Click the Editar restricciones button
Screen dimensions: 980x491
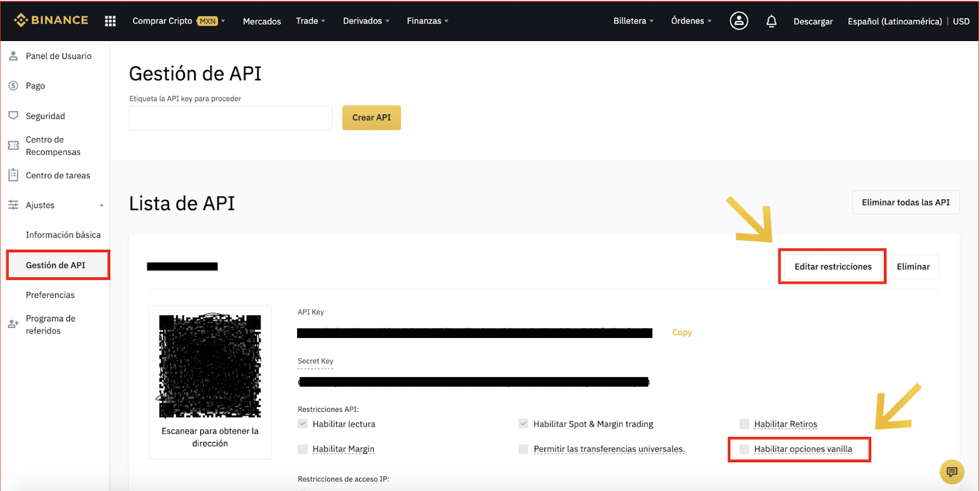tap(833, 266)
